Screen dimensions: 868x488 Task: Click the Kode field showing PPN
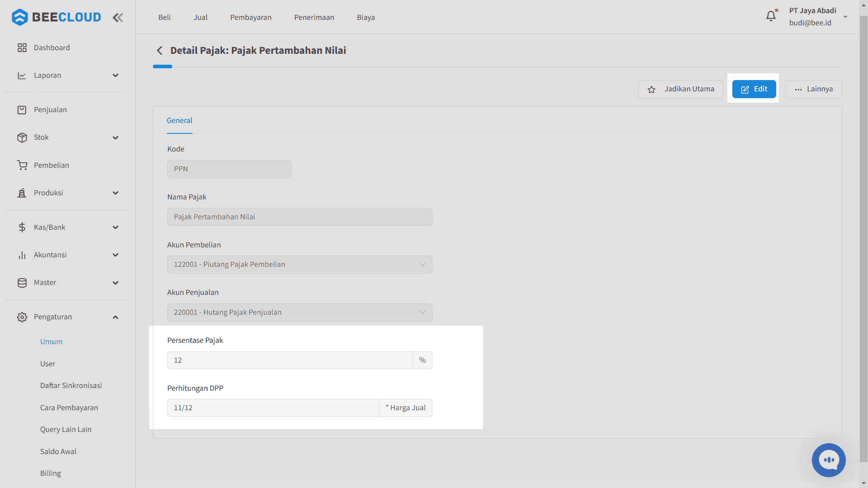pyautogui.click(x=229, y=169)
